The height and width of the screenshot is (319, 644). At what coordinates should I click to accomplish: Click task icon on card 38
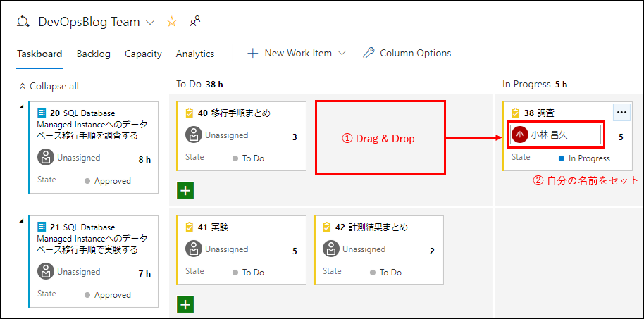point(516,113)
